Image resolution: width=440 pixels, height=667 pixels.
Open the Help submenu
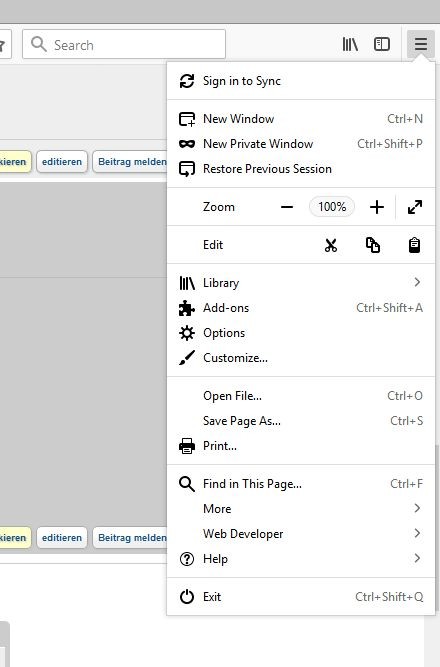point(301,559)
